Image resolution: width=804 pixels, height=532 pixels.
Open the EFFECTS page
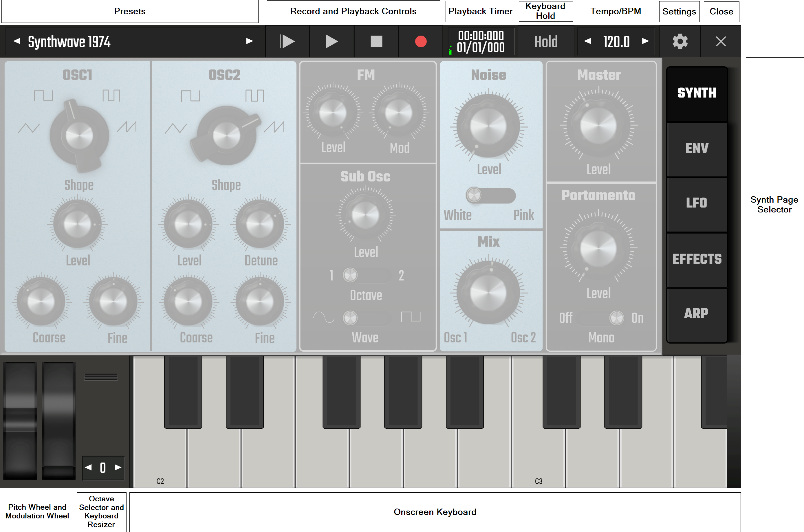point(696,259)
